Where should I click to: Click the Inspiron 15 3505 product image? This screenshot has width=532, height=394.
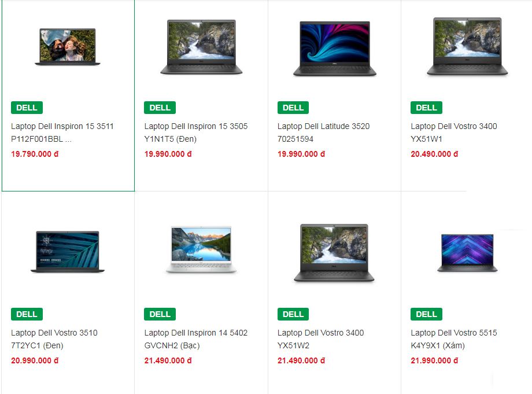201,47
